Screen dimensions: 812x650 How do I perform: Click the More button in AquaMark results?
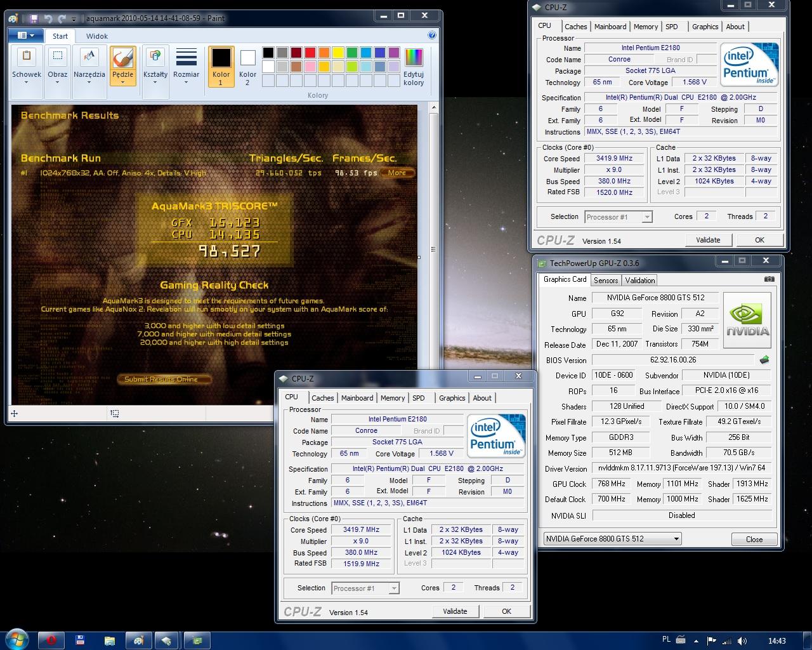(x=397, y=173)
